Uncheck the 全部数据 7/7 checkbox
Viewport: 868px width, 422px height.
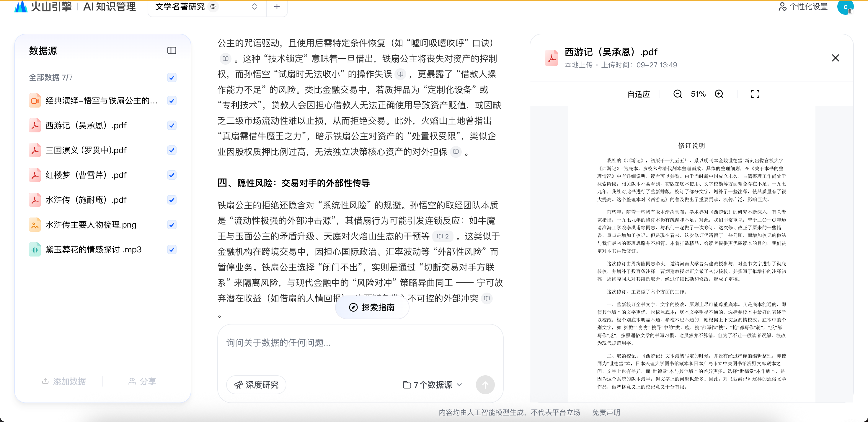(x=172, y=78)
